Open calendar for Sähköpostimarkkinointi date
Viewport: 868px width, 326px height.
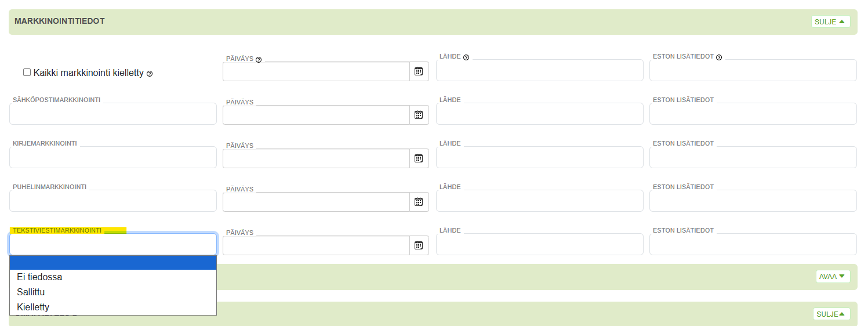pos(419,115)
